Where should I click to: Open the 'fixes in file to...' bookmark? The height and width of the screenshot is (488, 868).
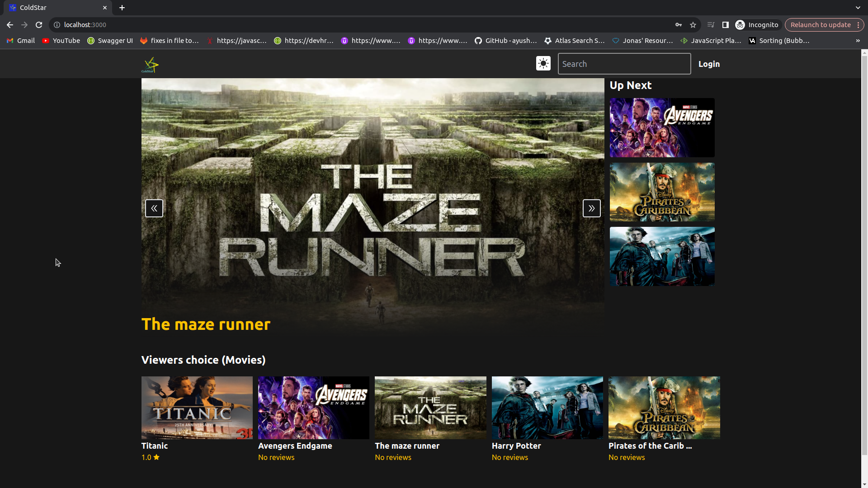click(x=170, y=41)
